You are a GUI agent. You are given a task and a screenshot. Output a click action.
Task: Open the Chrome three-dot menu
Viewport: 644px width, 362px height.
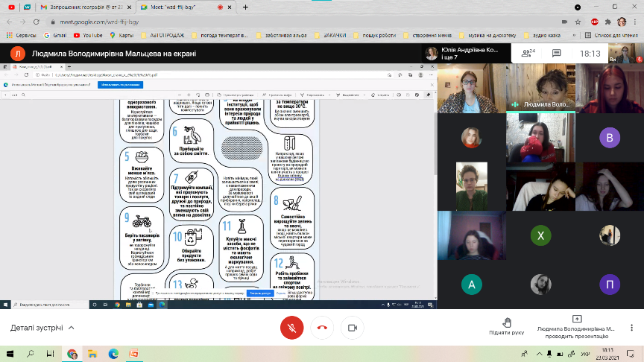[x=635, y=22]
